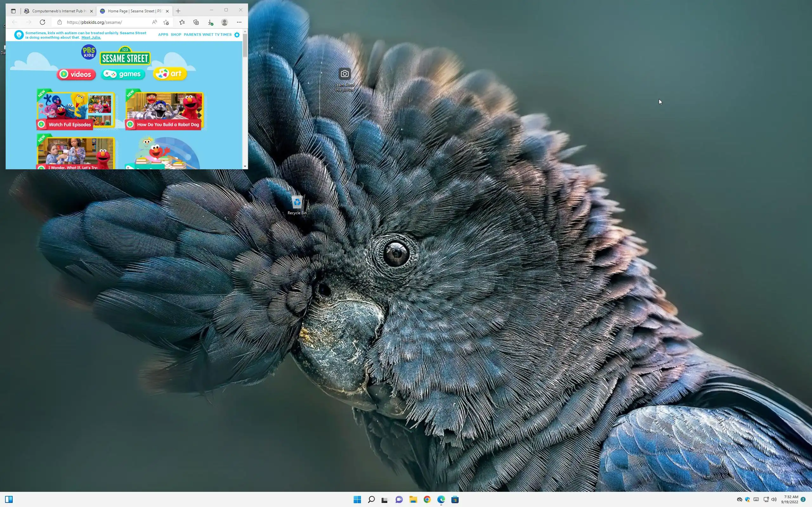Viewport: 812px width, 507px height.
Task: Open the Watch Full Episodes thumbnail
Action: pos(76,109)
